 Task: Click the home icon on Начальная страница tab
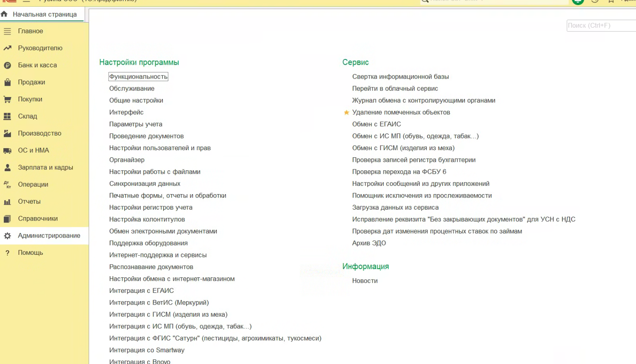(x=4, y=14)
